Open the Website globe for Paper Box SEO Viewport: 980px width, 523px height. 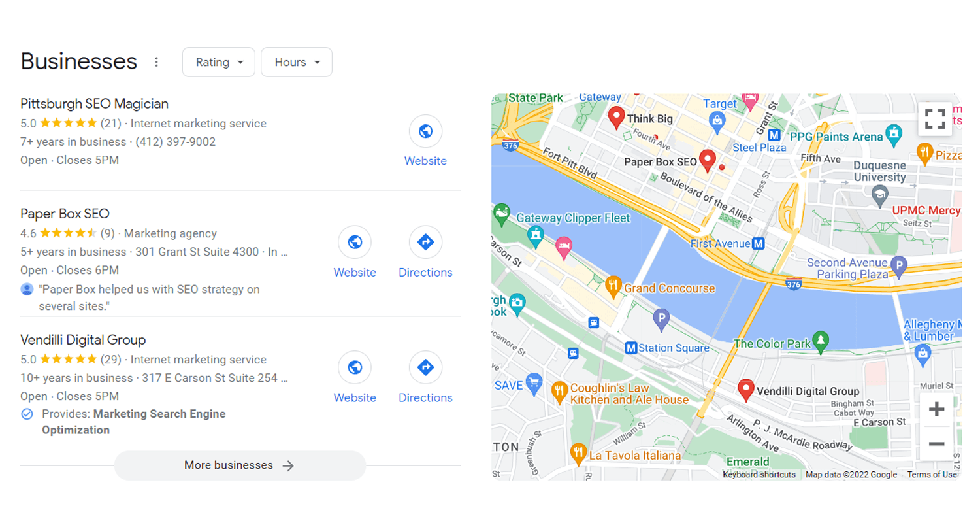click(355, 242)
